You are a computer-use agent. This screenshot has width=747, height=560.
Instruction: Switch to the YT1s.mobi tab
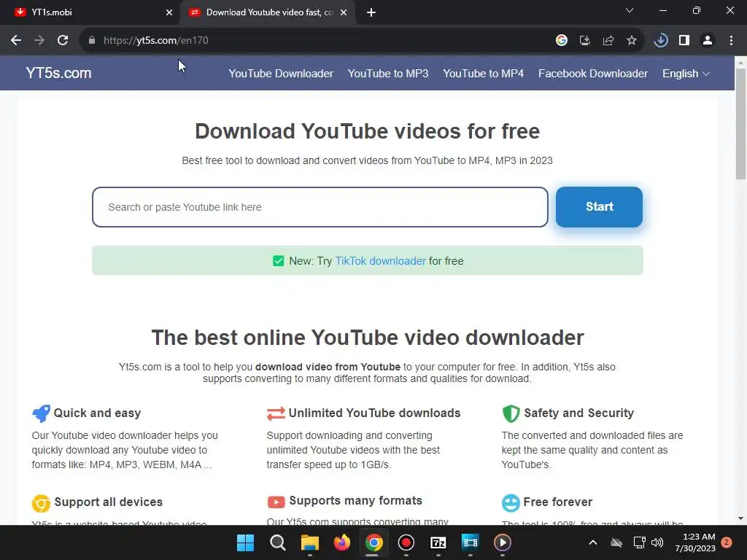(90, 12)
